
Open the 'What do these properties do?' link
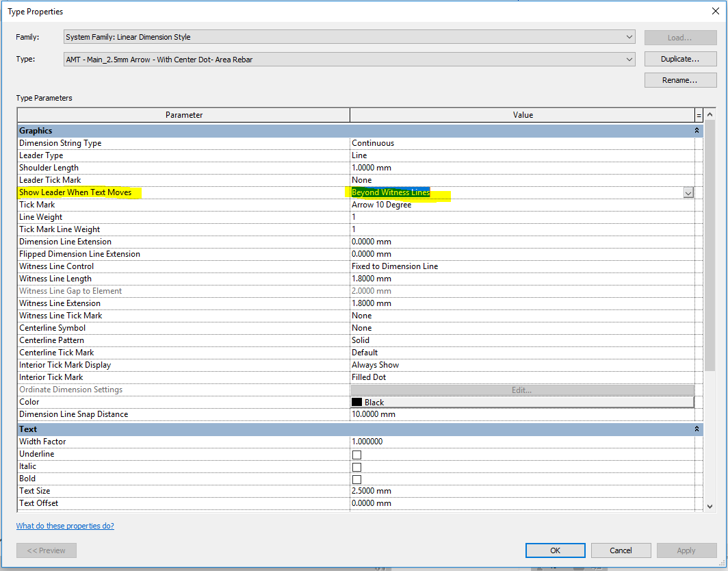point(65,525)
